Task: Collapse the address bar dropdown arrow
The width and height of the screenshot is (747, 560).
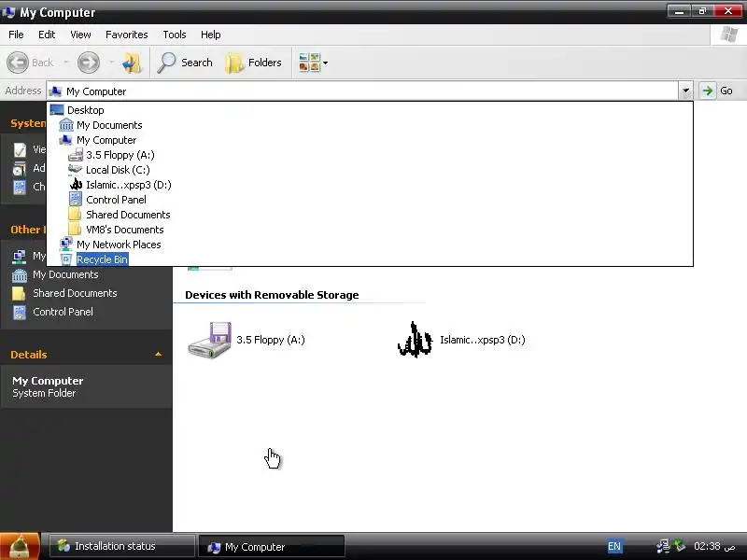Action: click(685, 91)
